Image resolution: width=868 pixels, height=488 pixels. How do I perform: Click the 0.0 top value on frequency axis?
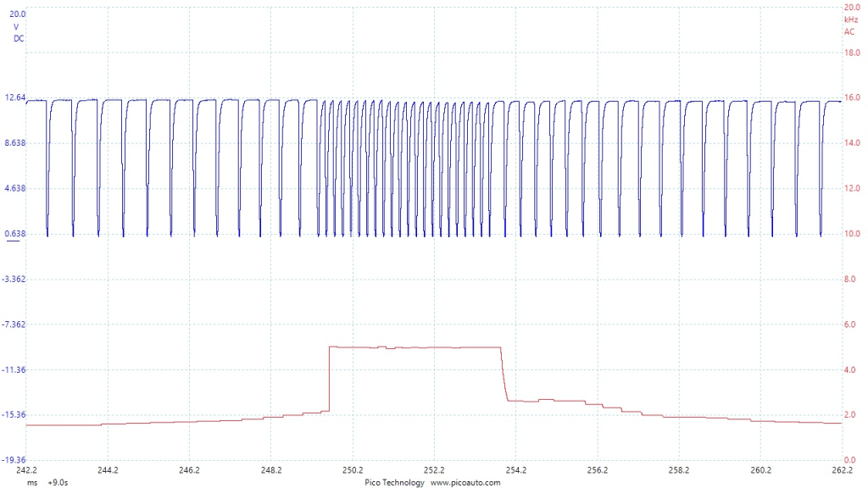[851, 7]
